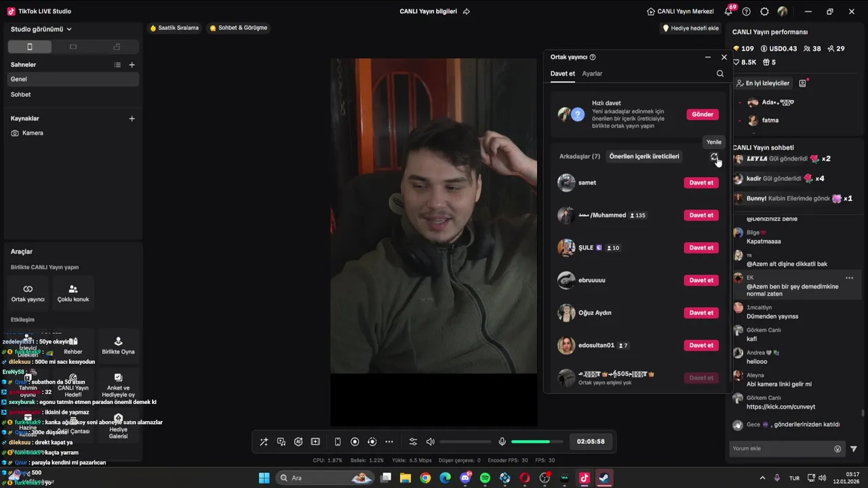Minimize the Ortak yayıncı panel
The image size is (868, 488).
pos(708,58)
